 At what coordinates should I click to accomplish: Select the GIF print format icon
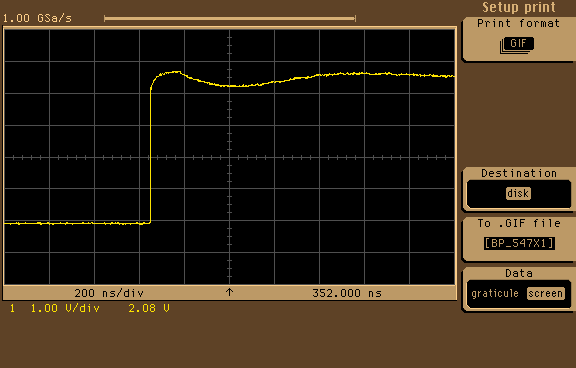[518, 45]
